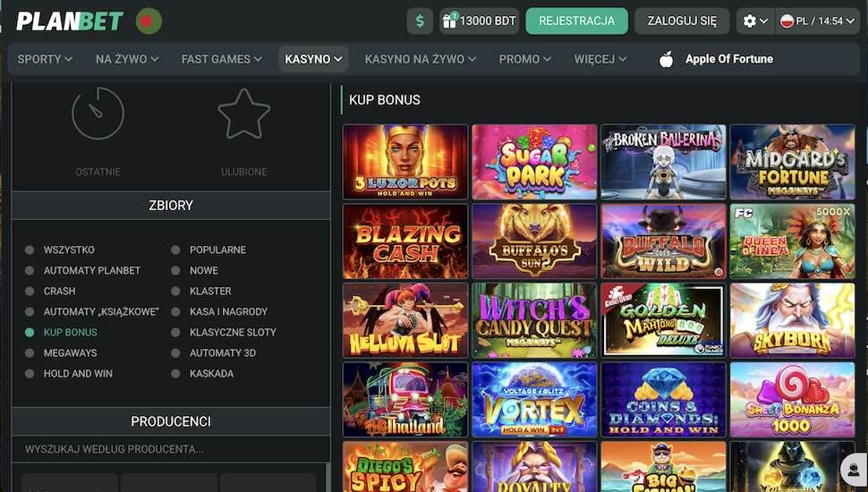Open Sugar Park game
This screenshot has height=492, width=868.
tap(534, 162)
